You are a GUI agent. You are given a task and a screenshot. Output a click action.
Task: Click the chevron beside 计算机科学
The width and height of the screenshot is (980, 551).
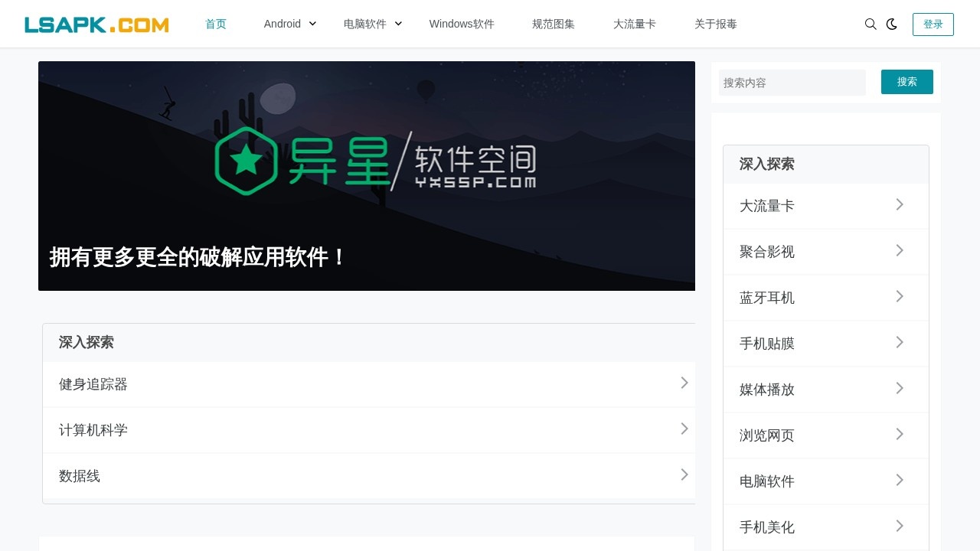coord(684,429)
